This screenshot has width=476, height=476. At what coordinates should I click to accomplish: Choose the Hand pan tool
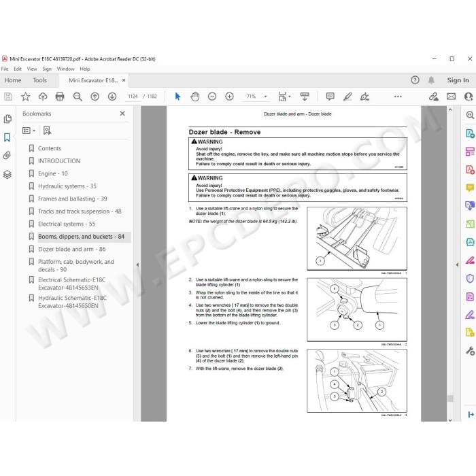tap(195, 97)
